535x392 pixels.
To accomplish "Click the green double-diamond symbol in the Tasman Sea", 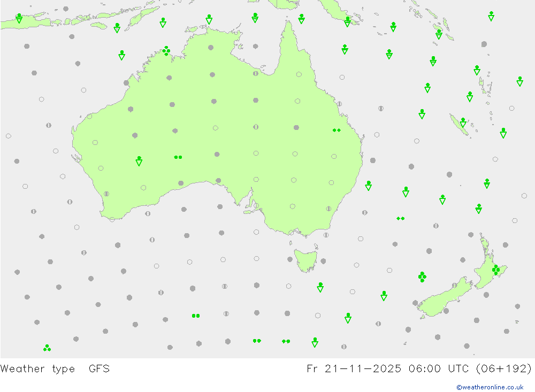I will point(401,218).
